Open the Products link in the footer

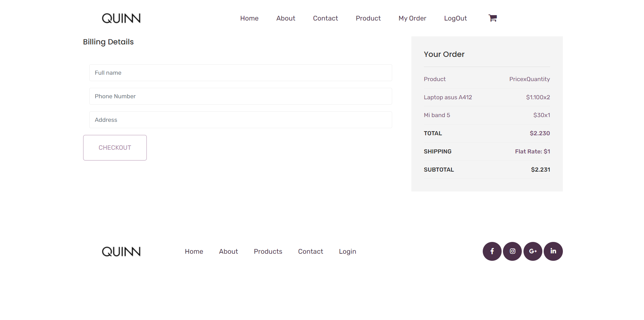pyautogui.click(x=268, y=251)
